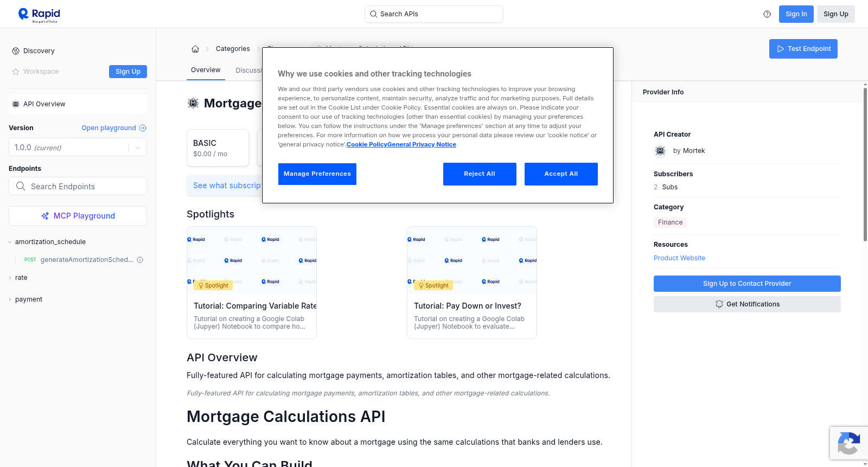The width and height of the screenshot is (868, 467).
Task: Click the Get Notifications button
Action: [x=747, y=304]
